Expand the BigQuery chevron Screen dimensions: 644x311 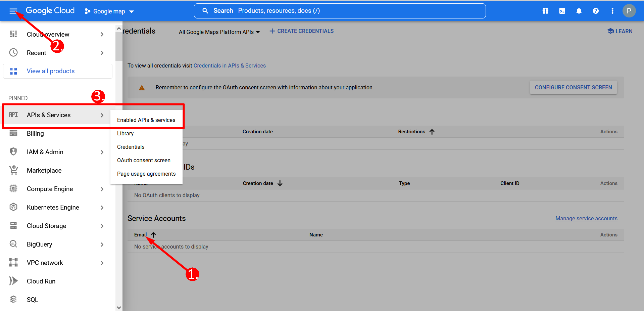[x=102, y=245]
